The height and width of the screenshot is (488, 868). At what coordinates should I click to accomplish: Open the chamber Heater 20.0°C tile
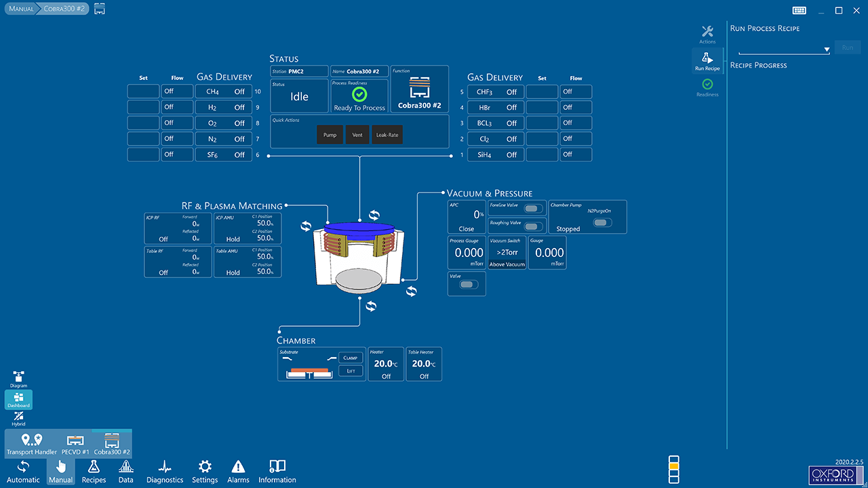[386, 364]
